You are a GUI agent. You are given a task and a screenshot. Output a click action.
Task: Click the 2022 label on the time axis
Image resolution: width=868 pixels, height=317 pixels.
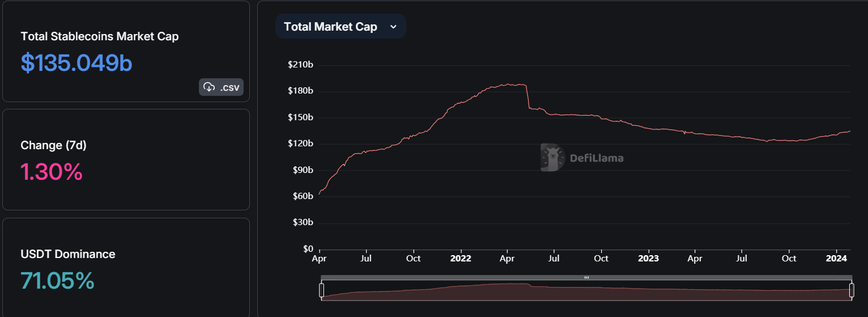tap(461, 258)
